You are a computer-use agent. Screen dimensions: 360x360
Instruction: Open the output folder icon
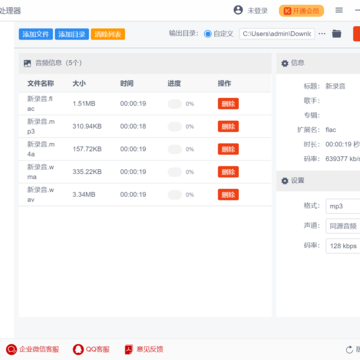(337, 34)
